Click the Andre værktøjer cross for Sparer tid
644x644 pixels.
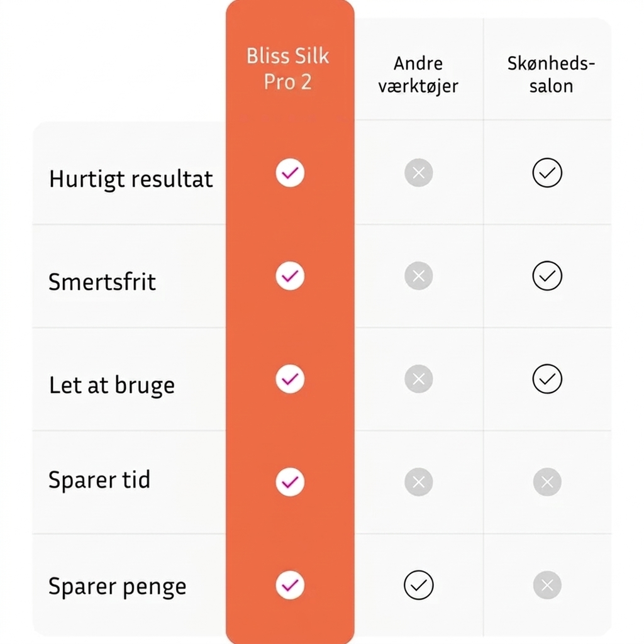pos(418,482)
